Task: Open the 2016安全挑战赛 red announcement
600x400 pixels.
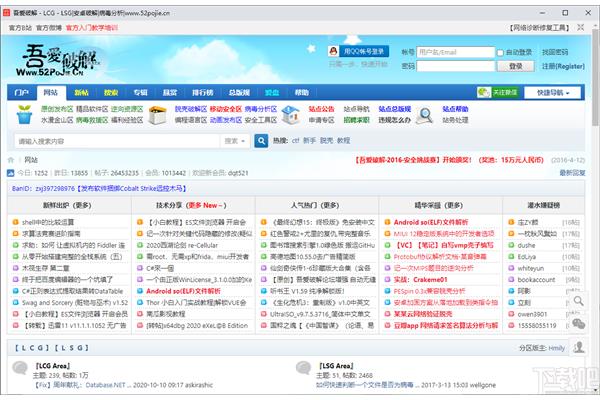Action: (450, 160)
